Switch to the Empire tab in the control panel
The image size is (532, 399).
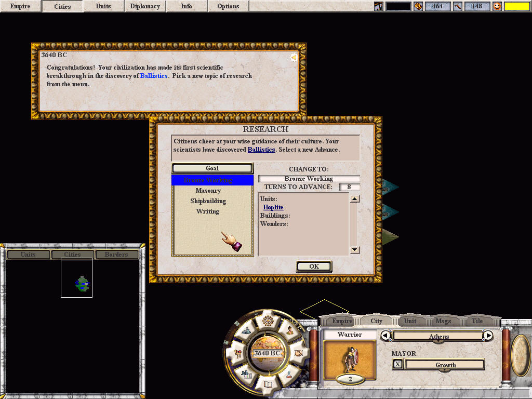point(342,321)
